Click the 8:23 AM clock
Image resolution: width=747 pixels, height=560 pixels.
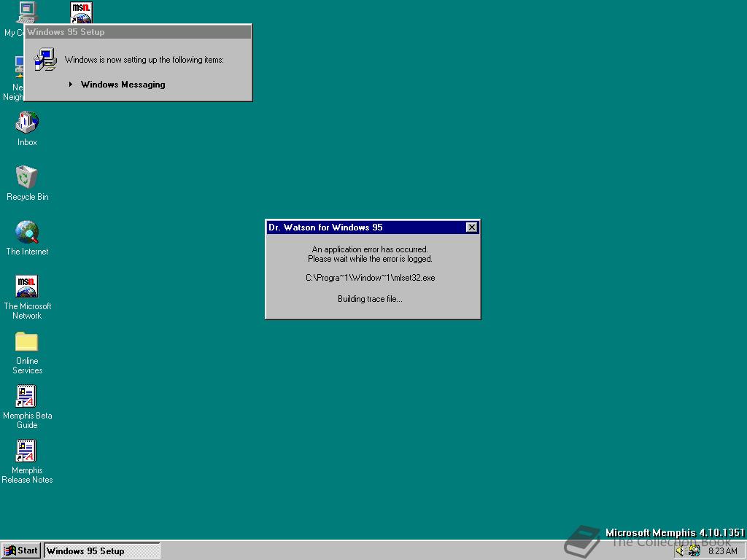pyautogui.click(x=723, y=551)
